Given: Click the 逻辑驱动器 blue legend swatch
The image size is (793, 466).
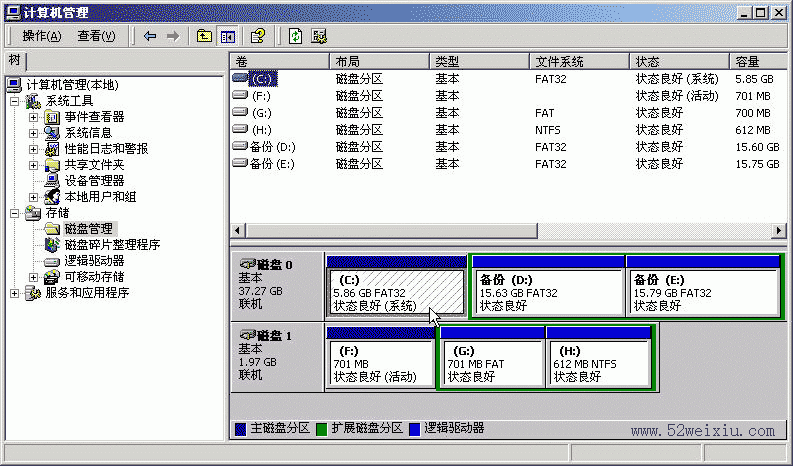Looking at the screenshot, I should 414,429.
